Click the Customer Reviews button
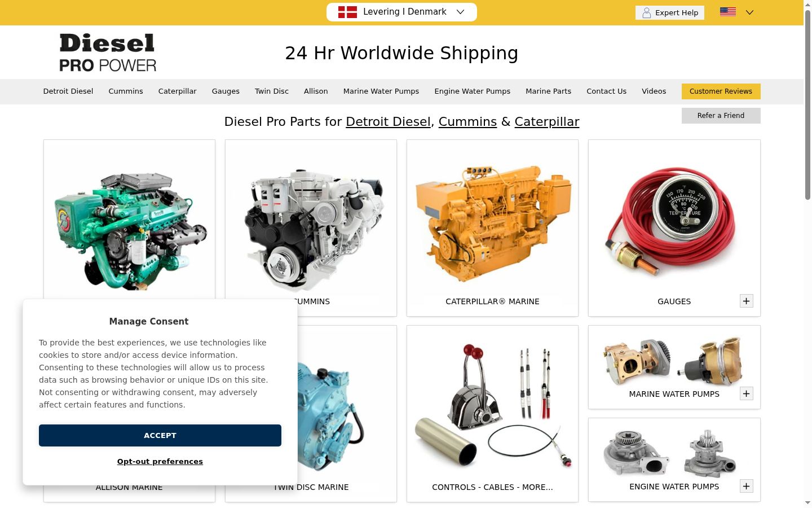Screen dimensions: 812x508 coord(721,91)
